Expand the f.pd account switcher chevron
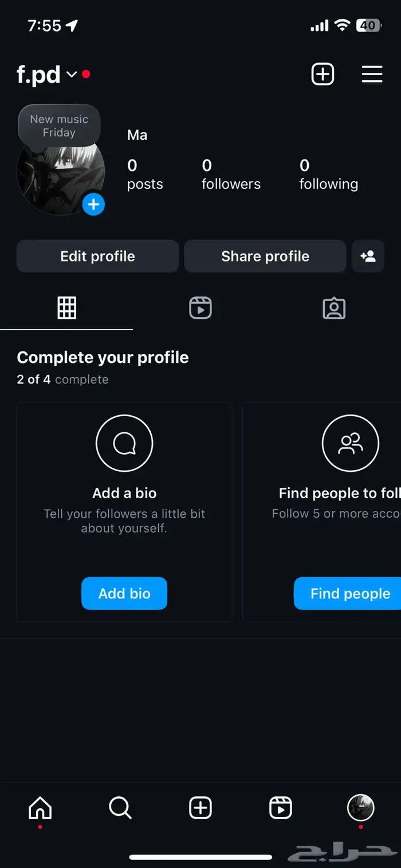The height and width of the screenshot is (868, 401). (x=72, y=75)
